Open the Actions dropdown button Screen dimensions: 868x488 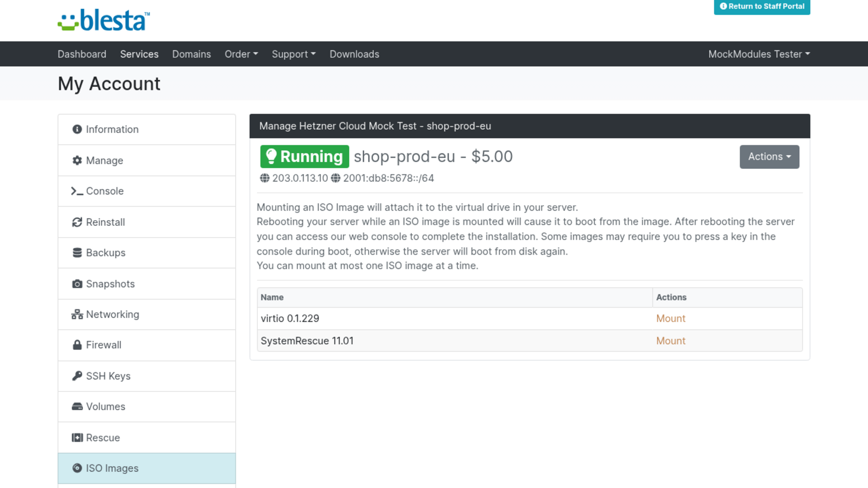(769, 157)
